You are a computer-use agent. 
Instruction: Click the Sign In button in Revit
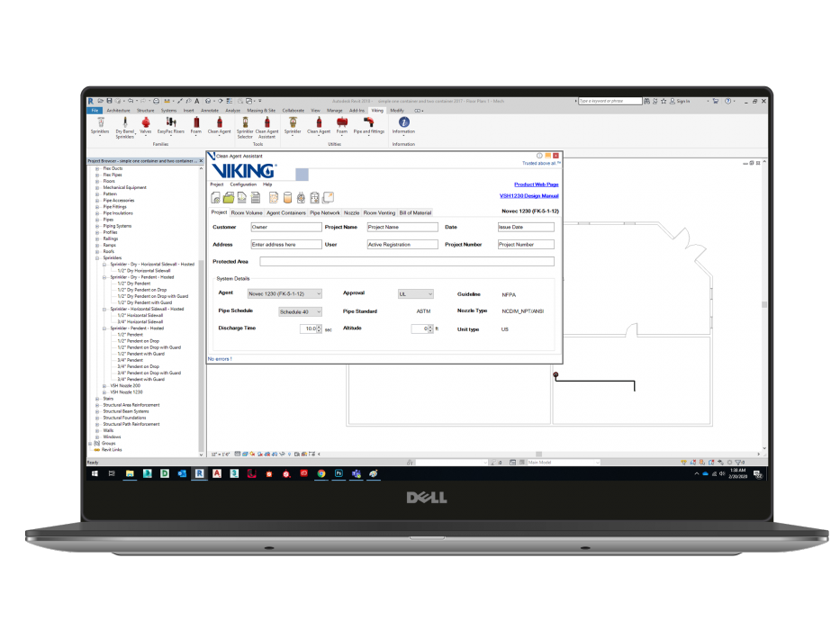(680, 101)
